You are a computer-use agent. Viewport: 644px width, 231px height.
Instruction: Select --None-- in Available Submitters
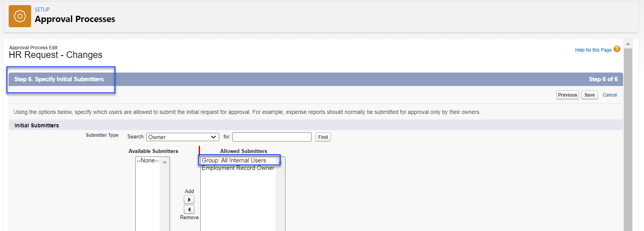tap(148, 161)
